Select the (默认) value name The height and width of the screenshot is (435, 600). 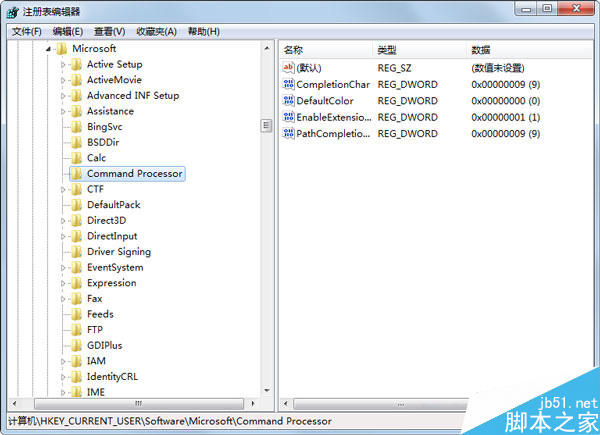pyautogui.click(x=309, y=68)
